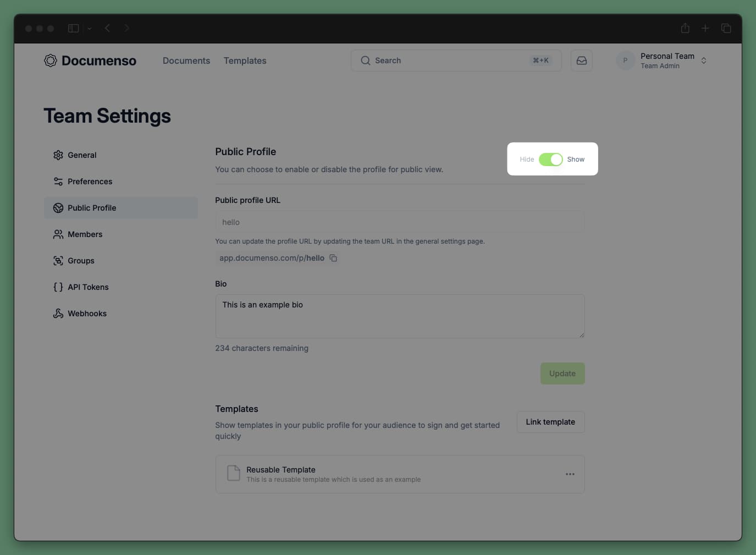The image size is (756, 555).
Task: Click the Reusable Template document icon
Action: (x=233, y=474)
